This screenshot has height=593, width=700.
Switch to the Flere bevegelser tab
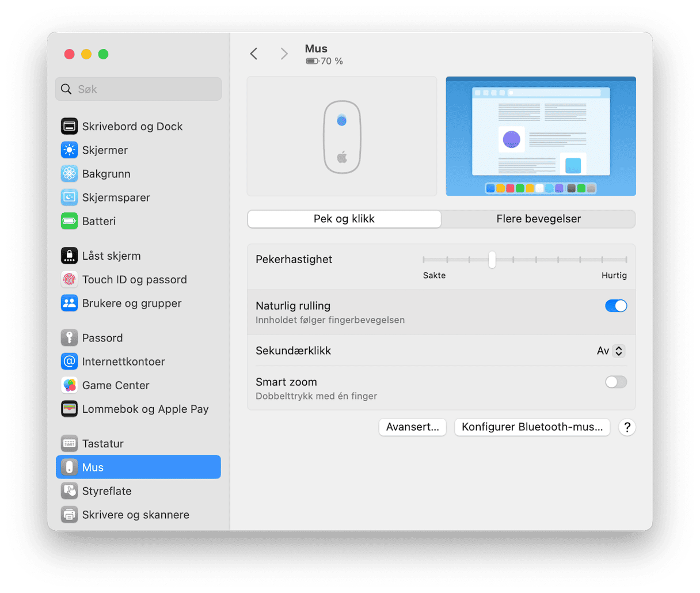click(538, 219)
